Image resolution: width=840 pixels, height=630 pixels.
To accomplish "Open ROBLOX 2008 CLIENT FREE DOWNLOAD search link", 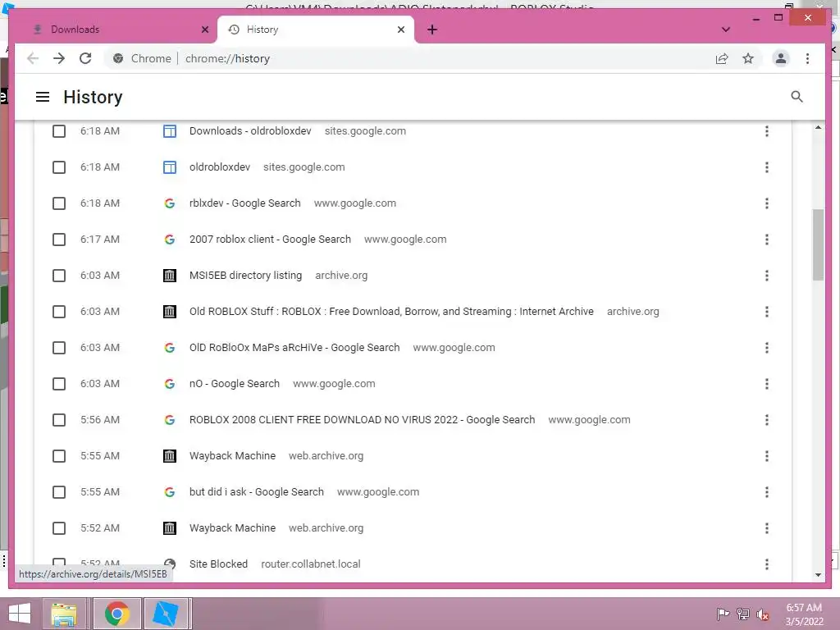I will point(362,420).
